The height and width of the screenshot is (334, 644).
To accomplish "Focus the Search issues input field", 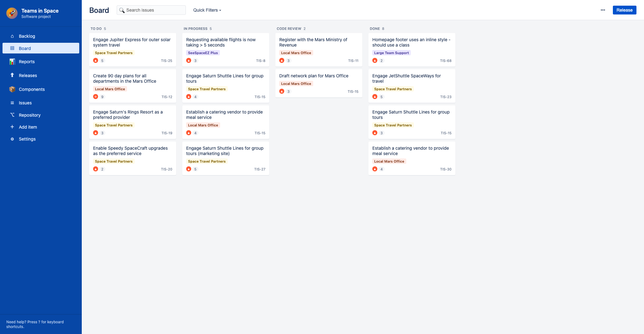I will coord(154,10).
